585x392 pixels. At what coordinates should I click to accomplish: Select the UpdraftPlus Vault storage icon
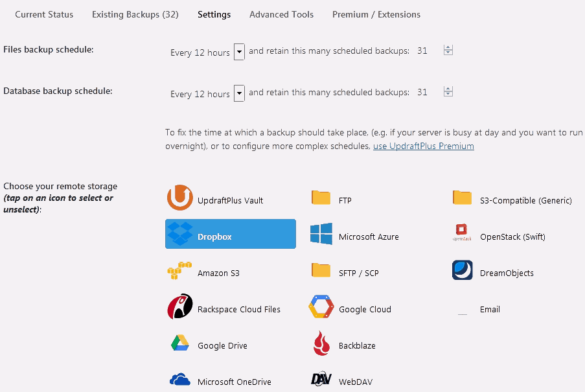[180, 198]
